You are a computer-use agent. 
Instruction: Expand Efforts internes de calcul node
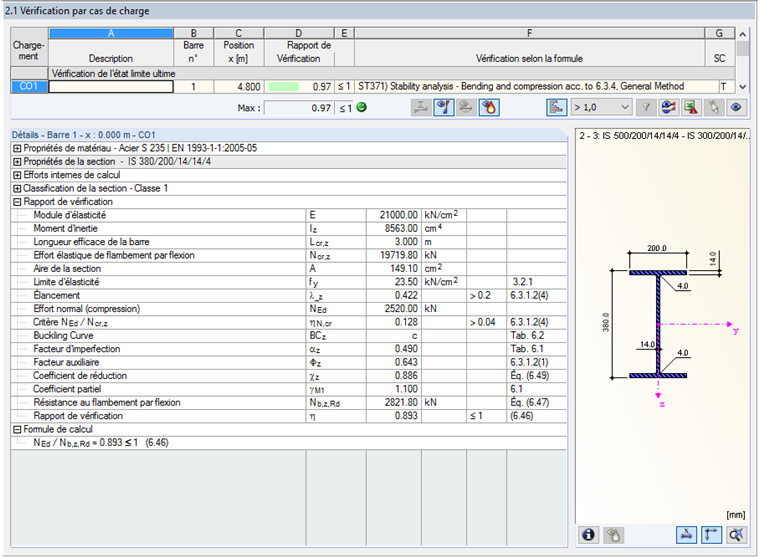[x=17, y=175]
